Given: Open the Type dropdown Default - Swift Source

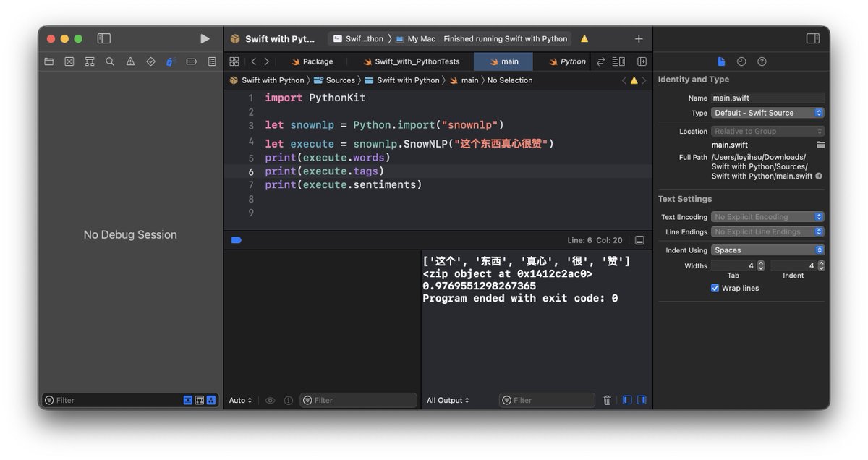Looking at the screenshot, I should pos(767,113).
